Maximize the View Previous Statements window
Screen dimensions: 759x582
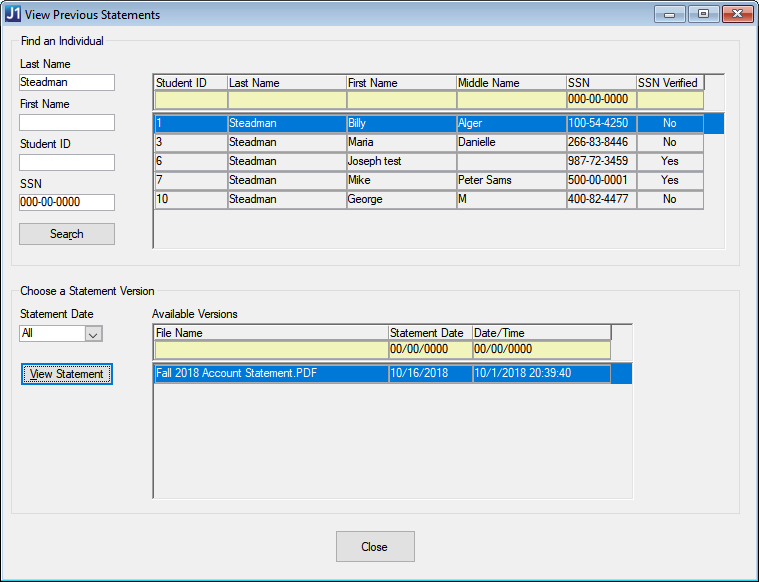pos(703,14)
